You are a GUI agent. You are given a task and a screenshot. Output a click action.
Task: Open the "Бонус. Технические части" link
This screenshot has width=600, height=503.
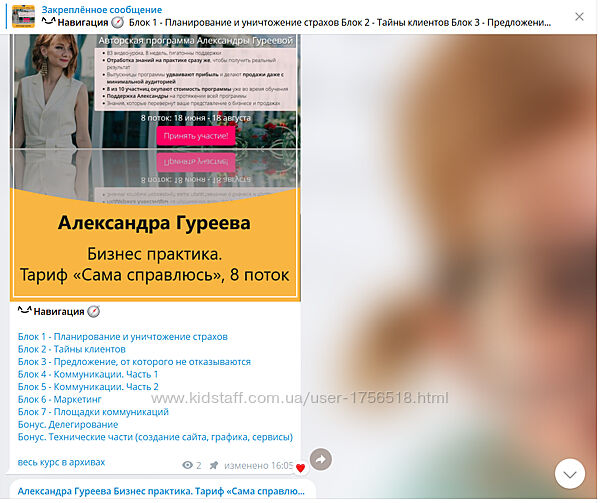pos(155,437)
